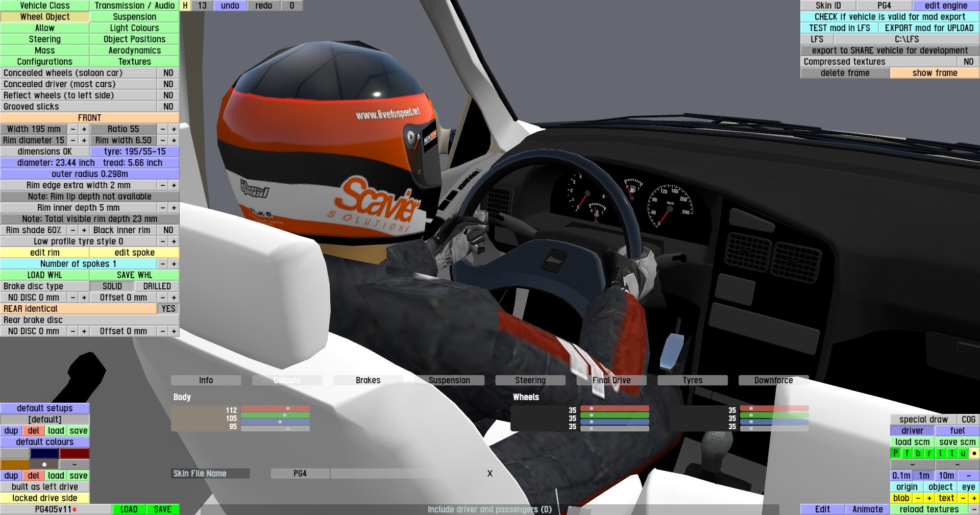Image resolution: width=980 pixels, height=515 pixels.
Task: Toggle Concealed wheels (saloon car) option
Action: point(168,73)
